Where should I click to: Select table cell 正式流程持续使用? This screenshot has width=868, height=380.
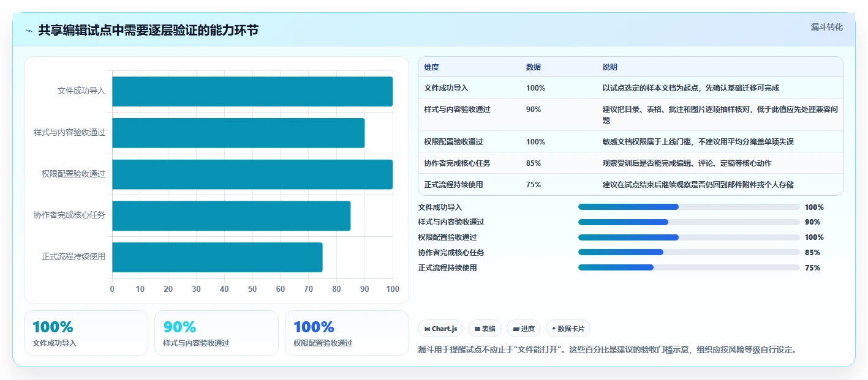(454, 185)
